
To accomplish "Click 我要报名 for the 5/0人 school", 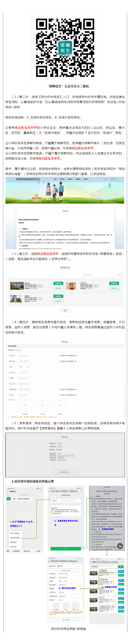I will point(58,283).
